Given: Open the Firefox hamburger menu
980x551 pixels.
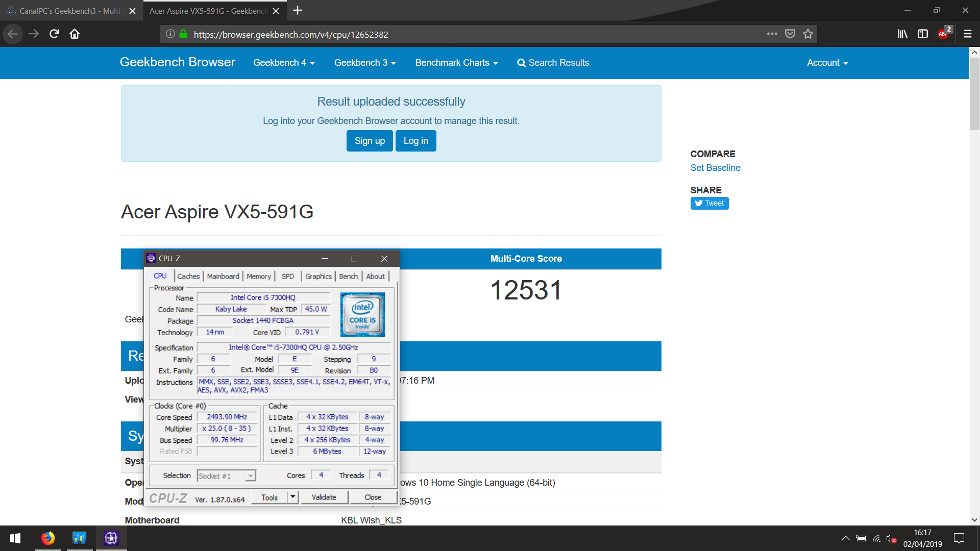Looking at the screenshot, I should pos(967,34).
